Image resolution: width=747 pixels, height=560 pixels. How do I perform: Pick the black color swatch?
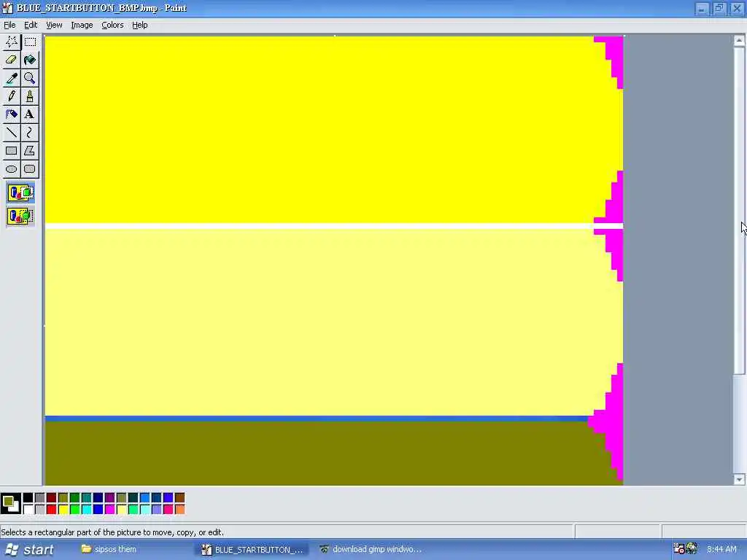click(28, 497)
